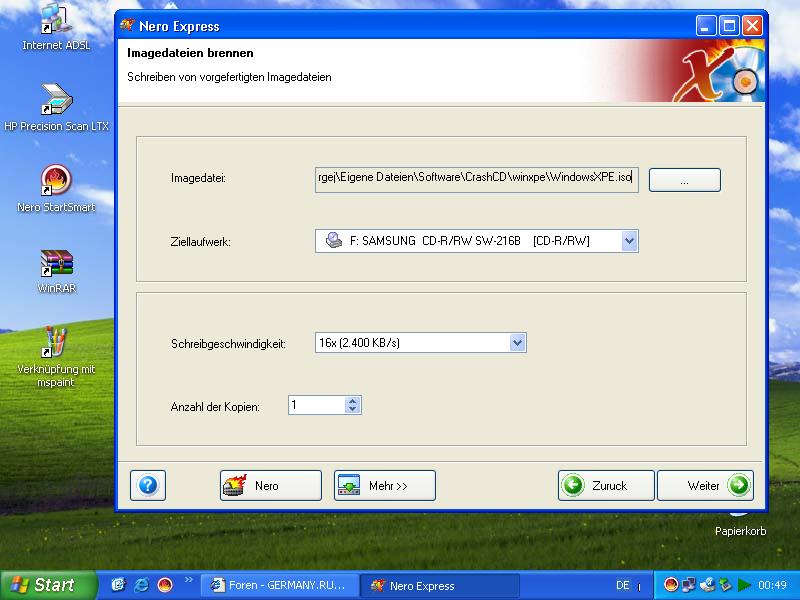The height and width of the screenshot is (600, 800).
Task: Click the green play arrow tray icon
Action: click(744, 585)
